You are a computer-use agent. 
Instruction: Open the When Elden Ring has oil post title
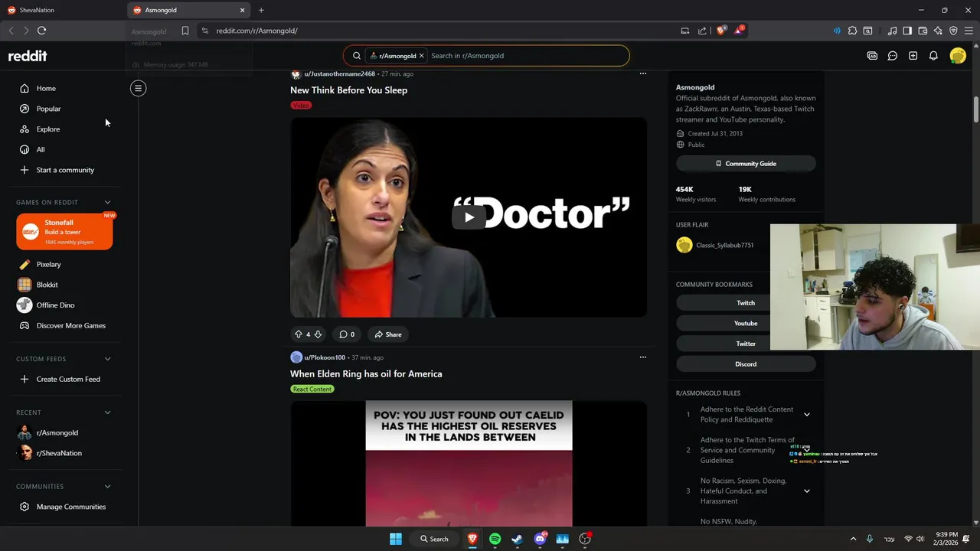pos(366,374)
